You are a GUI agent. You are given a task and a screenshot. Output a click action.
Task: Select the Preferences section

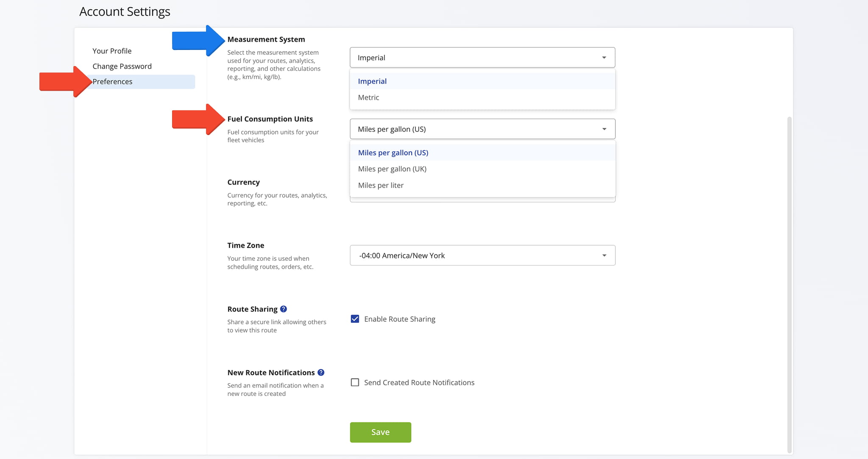click(142, 82)
